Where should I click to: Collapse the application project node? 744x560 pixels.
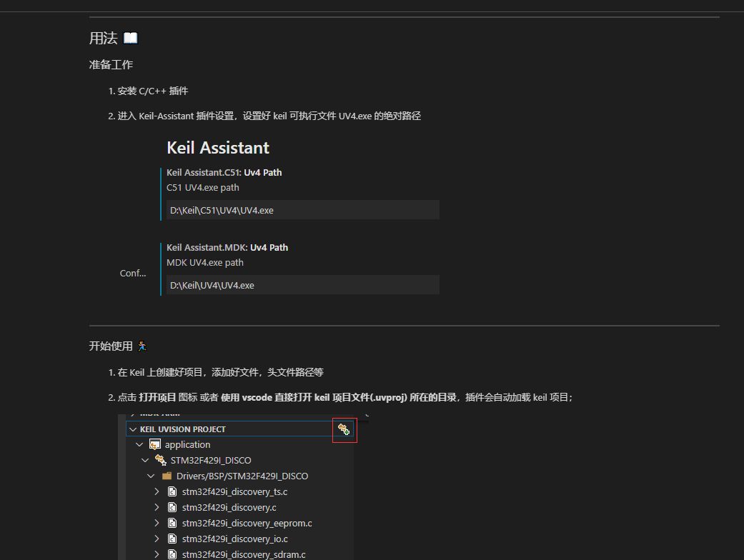(x=139, y=445)
